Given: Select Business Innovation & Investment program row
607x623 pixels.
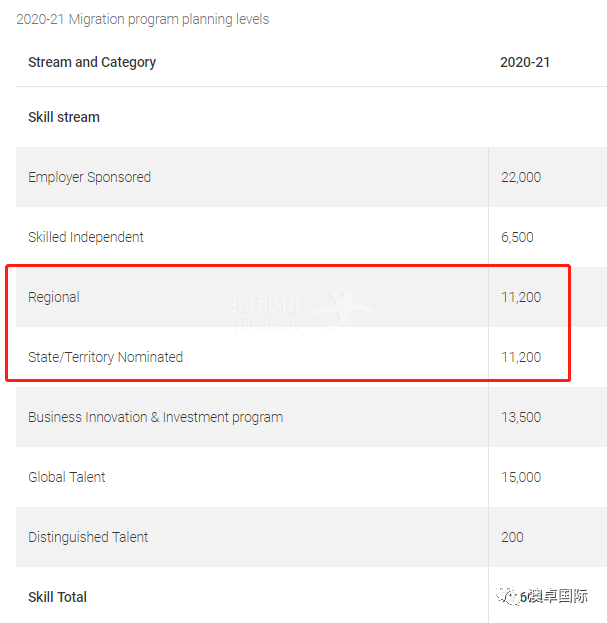Looking at the screenshot, I should (x=155, y=417).
